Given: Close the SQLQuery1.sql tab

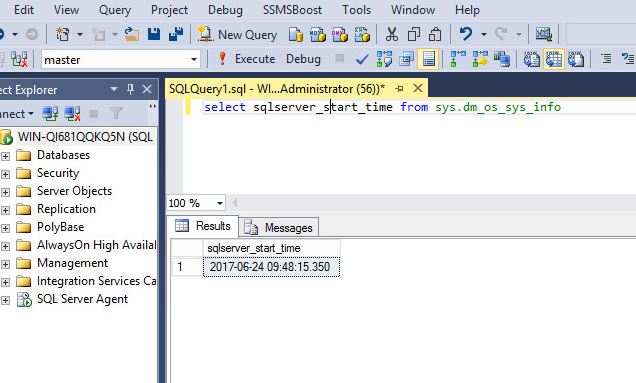Looking at the screenshot, I should 418,88.
